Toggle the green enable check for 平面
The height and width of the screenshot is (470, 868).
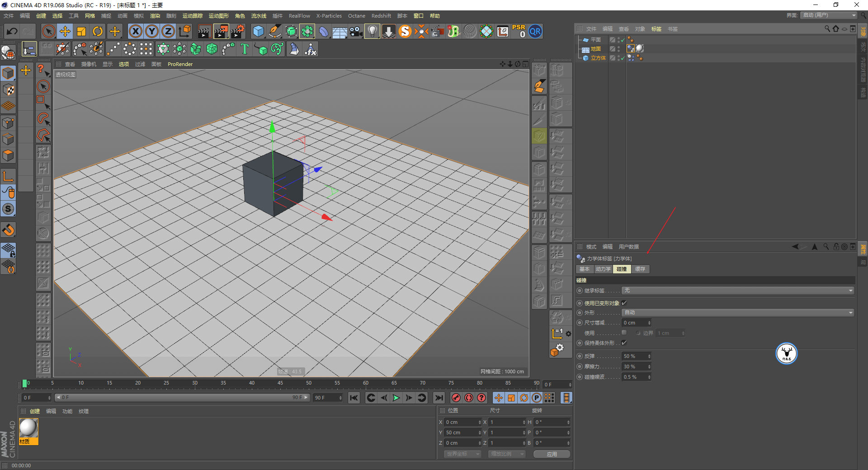623,40
